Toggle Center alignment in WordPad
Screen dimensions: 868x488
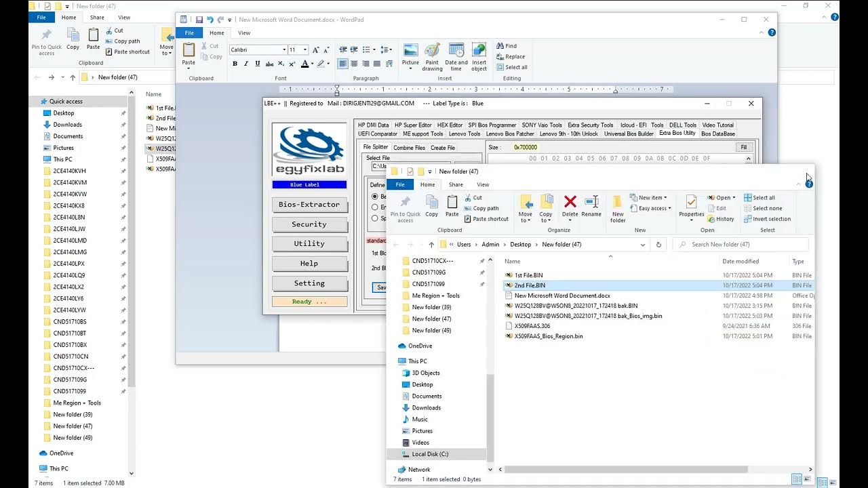coord(354,64)
